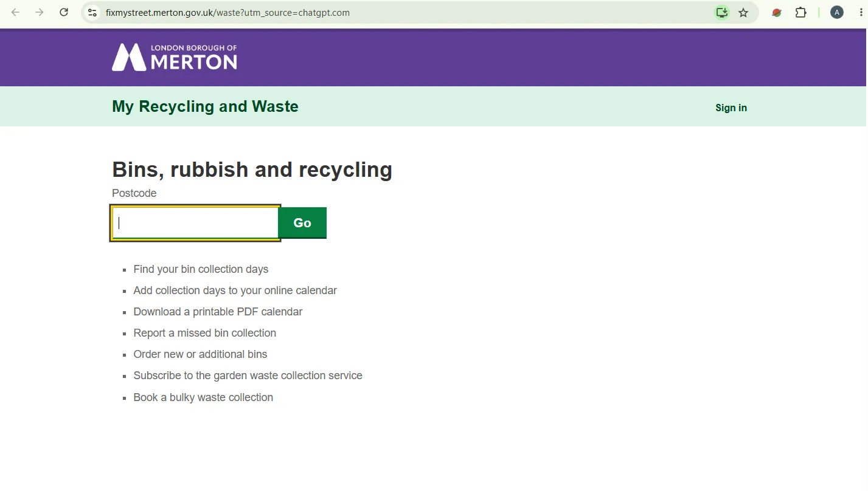Open the Extensions puzzle icon
This screenshot has width=868, height=491.
(801, 12)
